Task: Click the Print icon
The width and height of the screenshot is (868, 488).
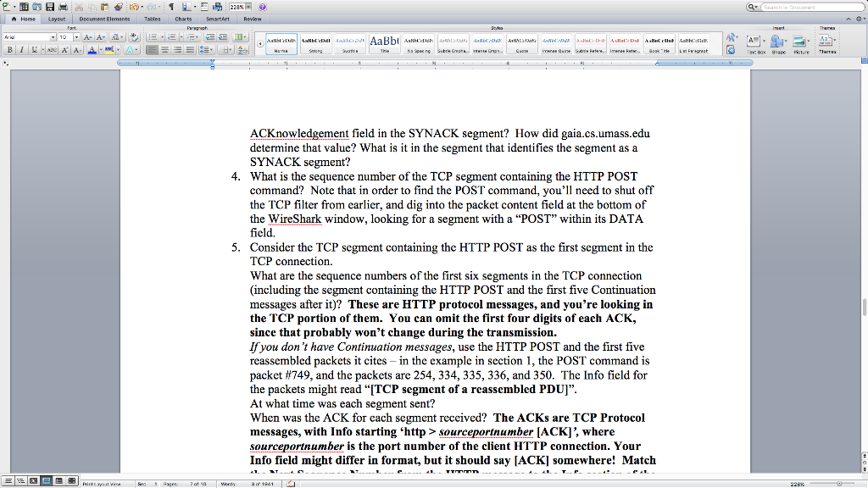Action: pos(62,6)
